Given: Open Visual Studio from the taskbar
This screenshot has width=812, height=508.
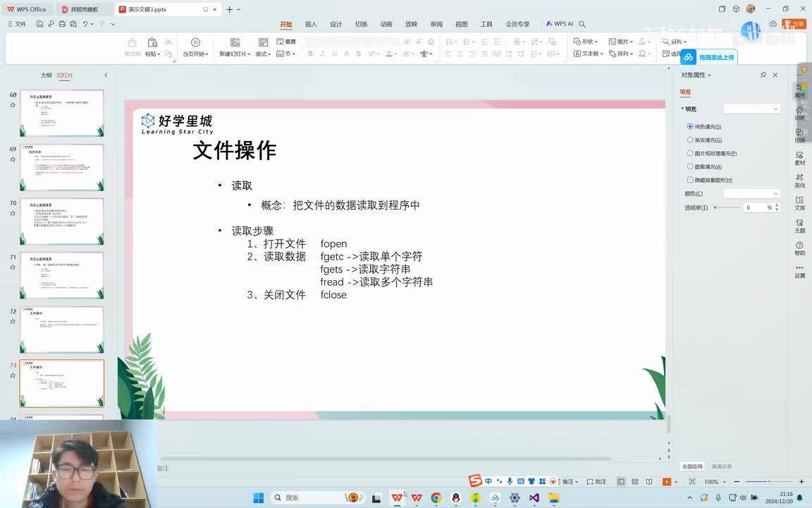Looking at the screenshot, I should [534, 497].
